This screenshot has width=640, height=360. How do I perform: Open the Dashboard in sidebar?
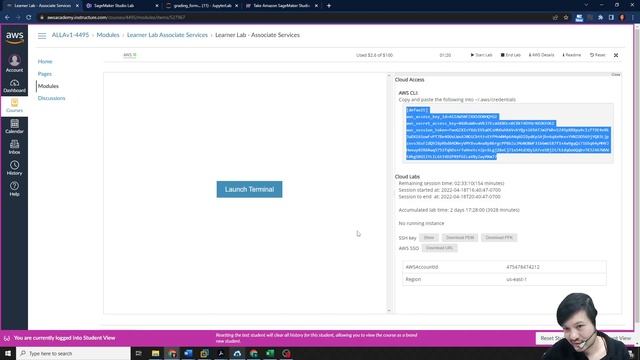click(14, 86)
